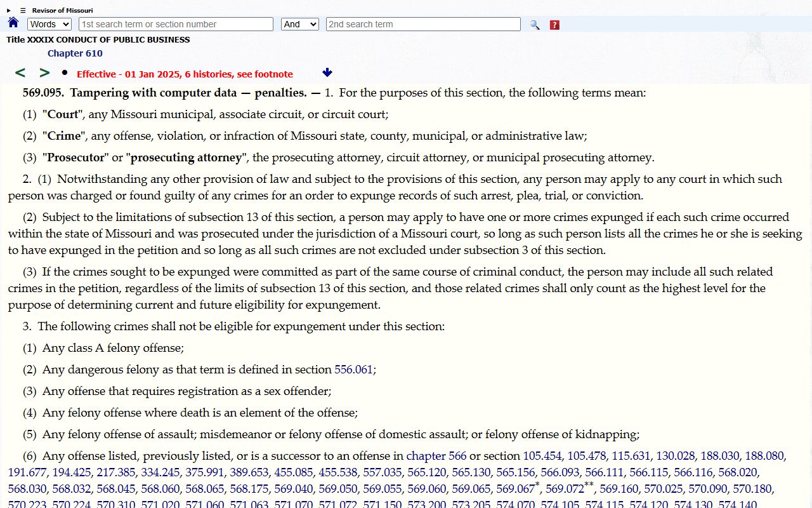Open section 334.245 link
This screenshot has width=812, height=508.
pos(160,472)
